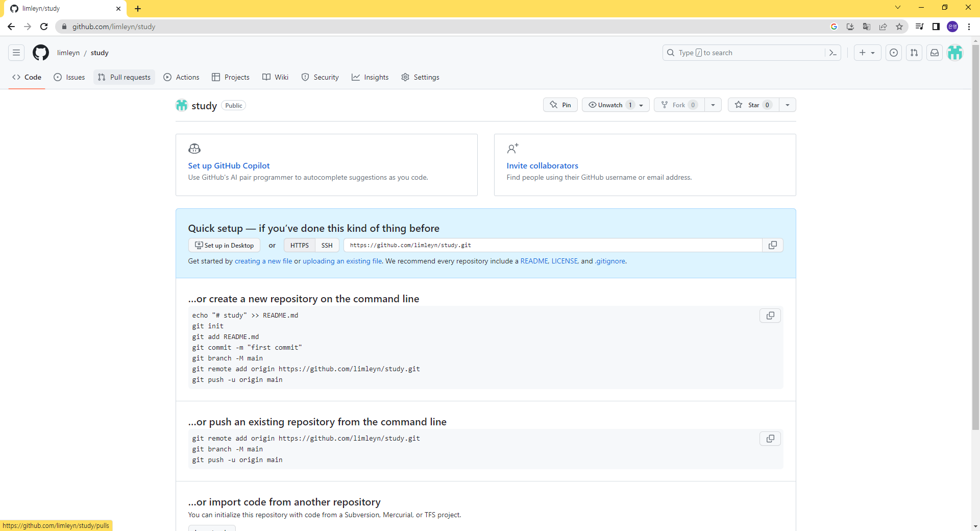Viewport: 980px width, 531px height.
Task: View the Insights tab
Action: (370, 77)
